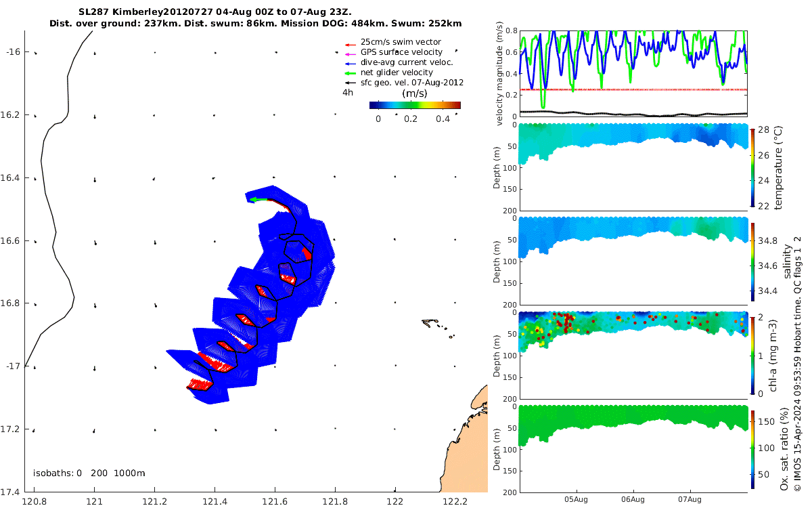The width and height of the screenshot is (812, 508).
Task: Click the map longitude tick '120.8'
Action: click(34, 502)
